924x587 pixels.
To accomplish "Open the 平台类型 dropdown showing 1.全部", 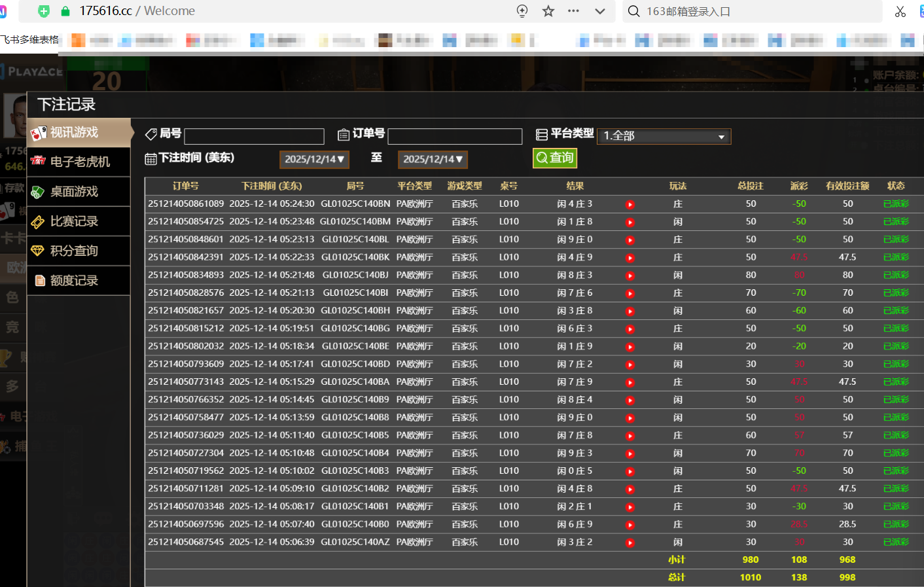I will click(664, 136).
